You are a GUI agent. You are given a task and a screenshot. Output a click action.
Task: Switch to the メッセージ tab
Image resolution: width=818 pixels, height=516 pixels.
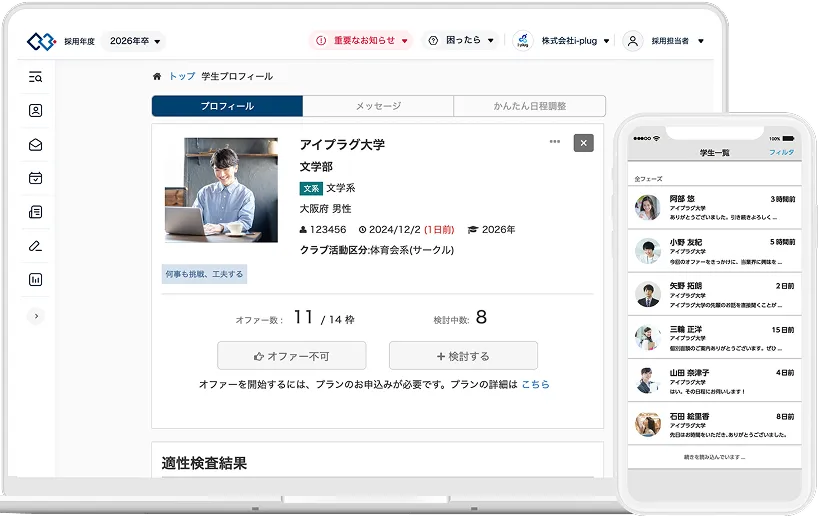[x=378, y=106]
